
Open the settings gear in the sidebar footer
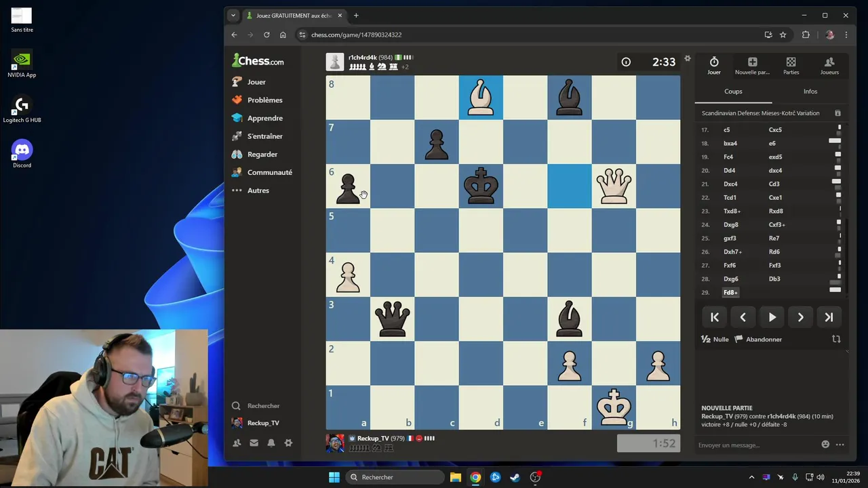288,443
